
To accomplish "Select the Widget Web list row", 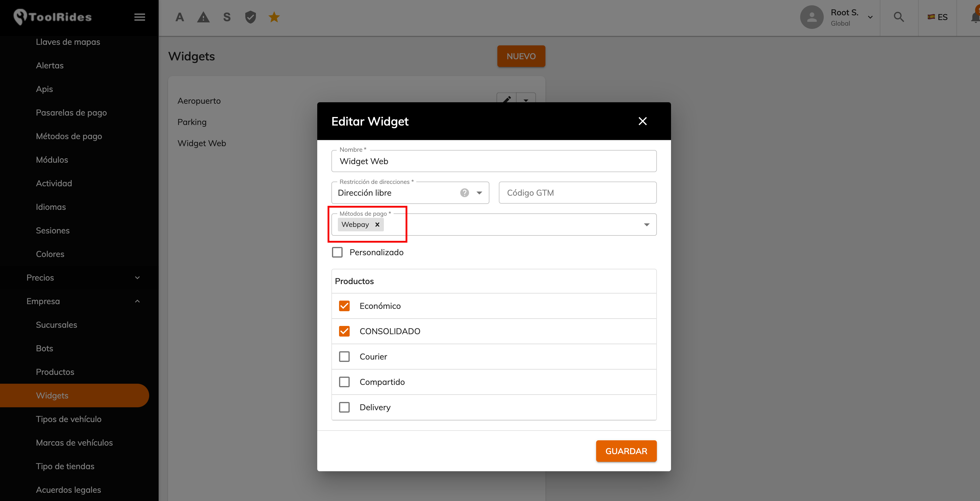I will click(202, 144).
